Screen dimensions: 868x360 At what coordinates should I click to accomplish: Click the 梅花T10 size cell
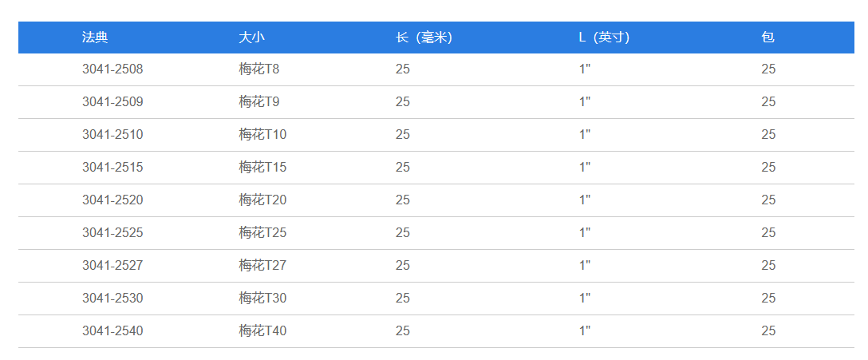point(262,135)
